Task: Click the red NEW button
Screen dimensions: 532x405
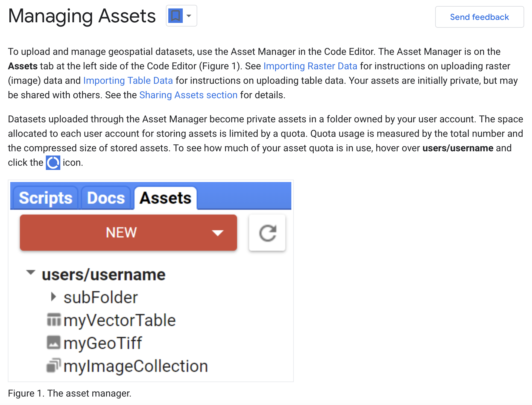Action: 121,233
